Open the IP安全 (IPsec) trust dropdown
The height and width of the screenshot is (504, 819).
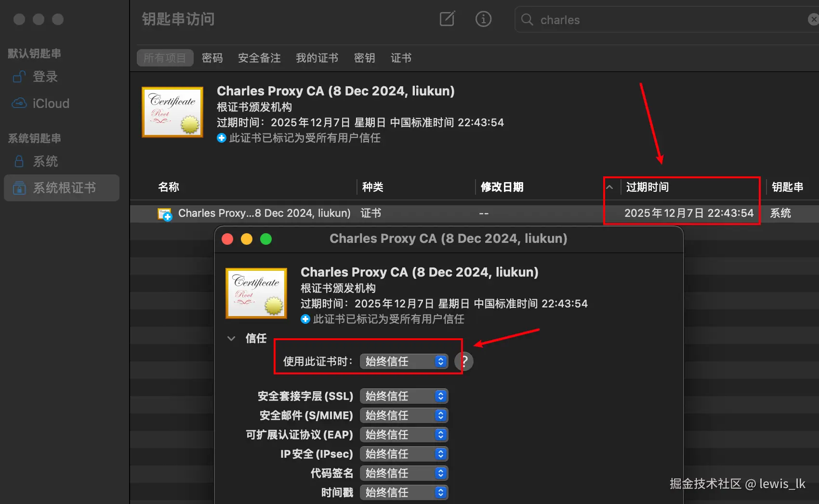404,454
